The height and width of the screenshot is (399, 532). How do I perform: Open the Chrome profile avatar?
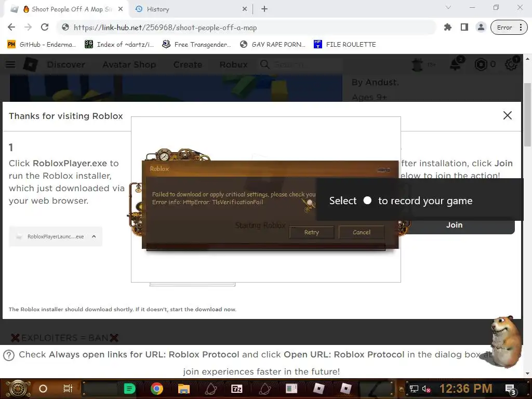(481, 28)
